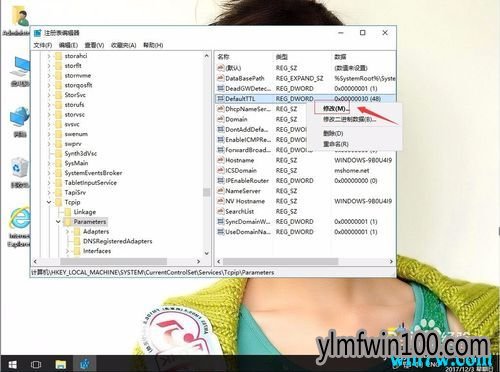Select the NV Hostname value row
Viewport: 500px width, 372px height.
[x=305, y=201]
